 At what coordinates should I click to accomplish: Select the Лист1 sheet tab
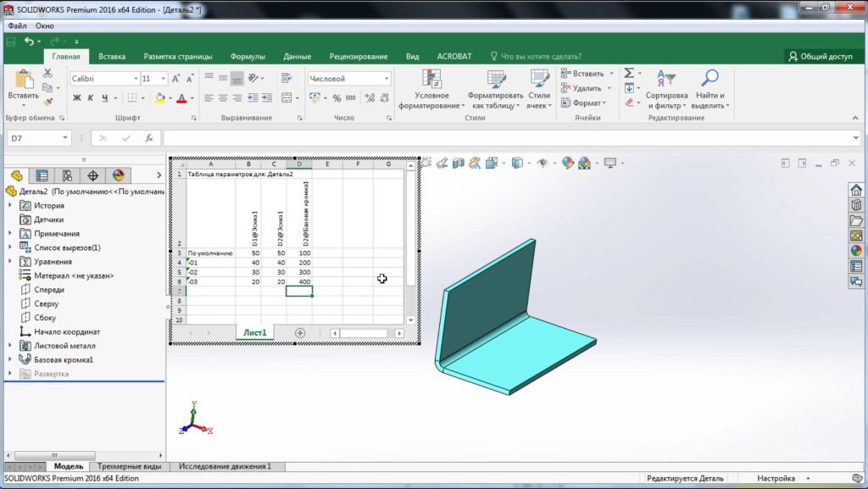[254, 332]
